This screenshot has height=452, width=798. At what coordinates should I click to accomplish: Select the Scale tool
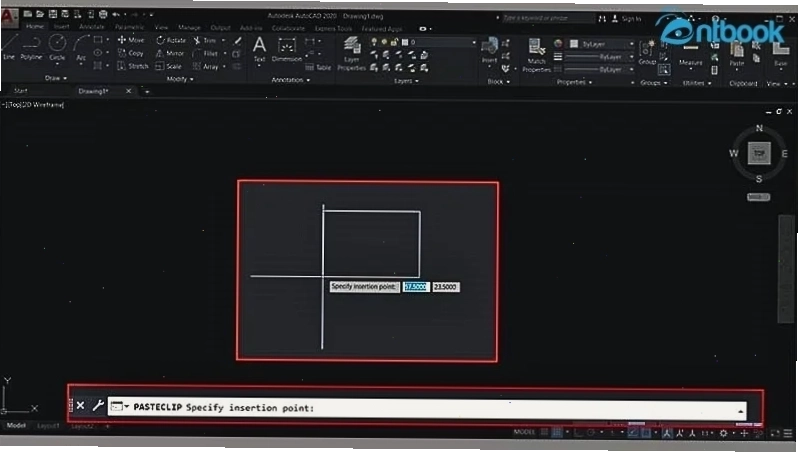click(168, 66)
